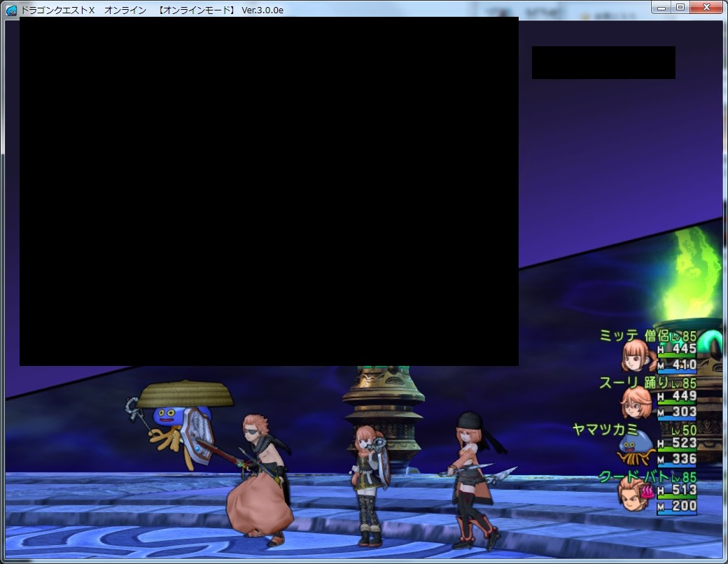Click クード's blue MP bar
Image resolution: width=728 pixels, height=564 pixels.
[677, 512]
